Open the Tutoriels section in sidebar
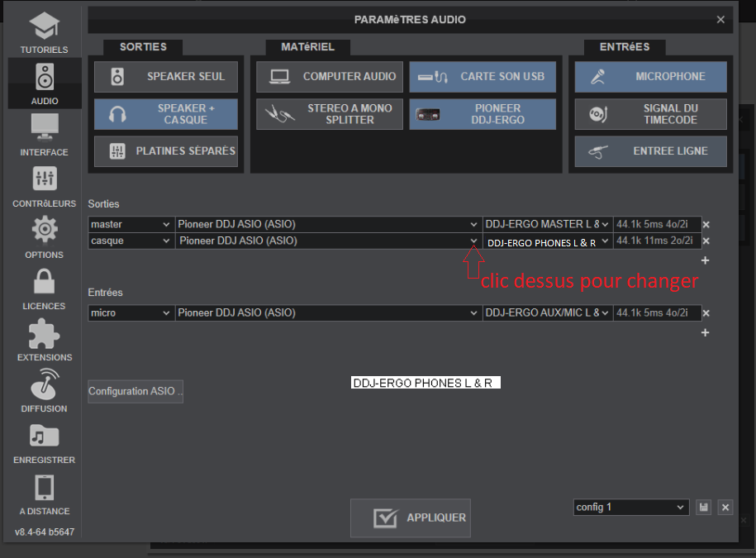This screenshot has width=756, height=558. (44, 33)
